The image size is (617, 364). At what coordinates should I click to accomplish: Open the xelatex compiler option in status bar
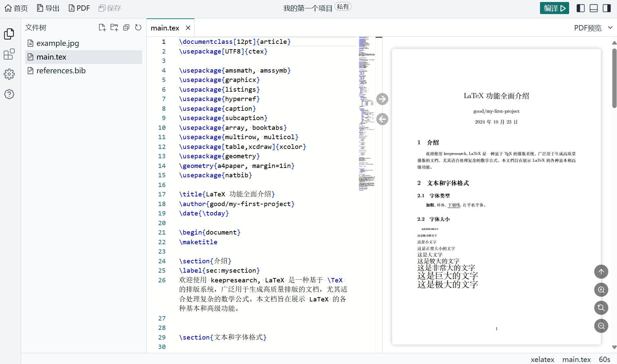(543, 360)
